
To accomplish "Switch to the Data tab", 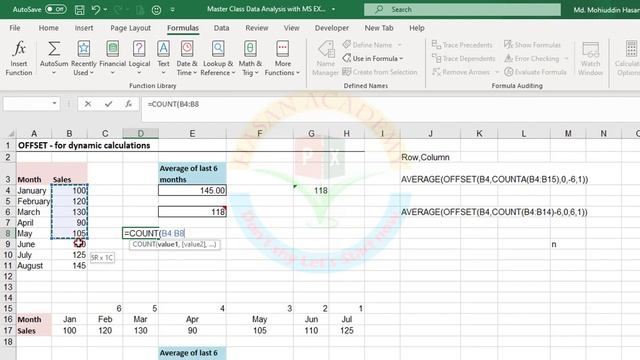I will (x=221, y=28).
